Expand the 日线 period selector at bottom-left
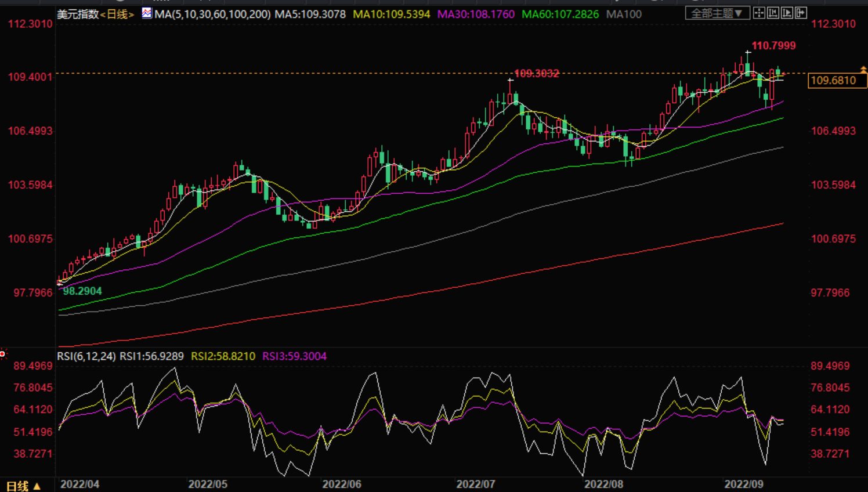The width and height of the screenshot is (868, 492). 23,486
